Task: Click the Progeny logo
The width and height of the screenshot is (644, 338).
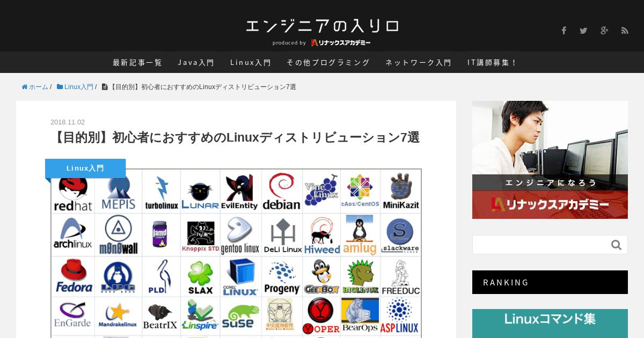Action: pos(282,278)
